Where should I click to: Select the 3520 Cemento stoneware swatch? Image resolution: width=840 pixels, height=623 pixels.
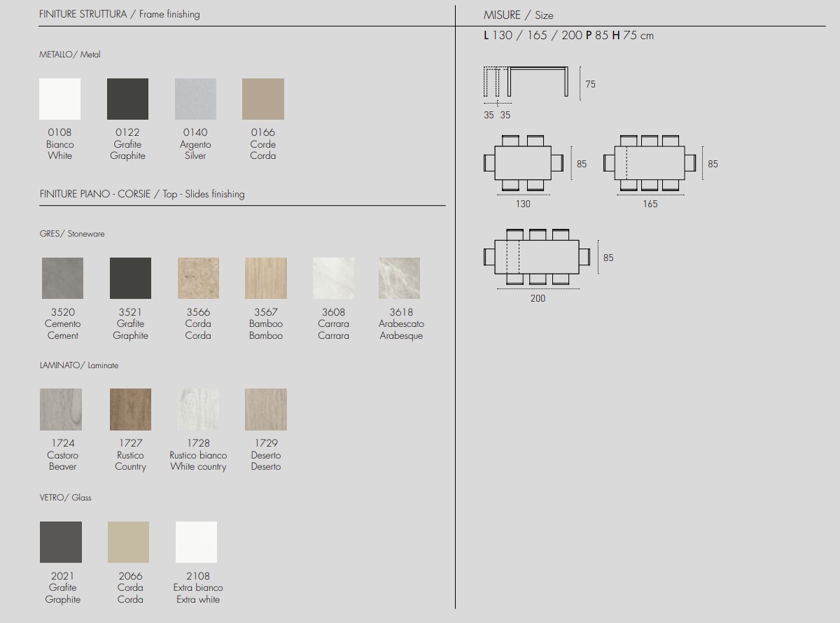pyautogui.click(x=62, y=279)
